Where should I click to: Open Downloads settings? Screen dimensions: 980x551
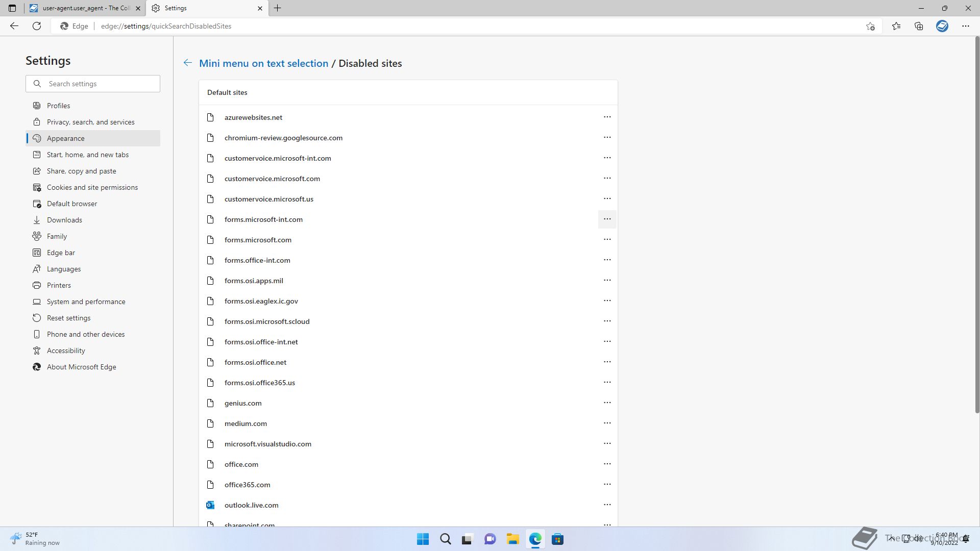[93, 220]
